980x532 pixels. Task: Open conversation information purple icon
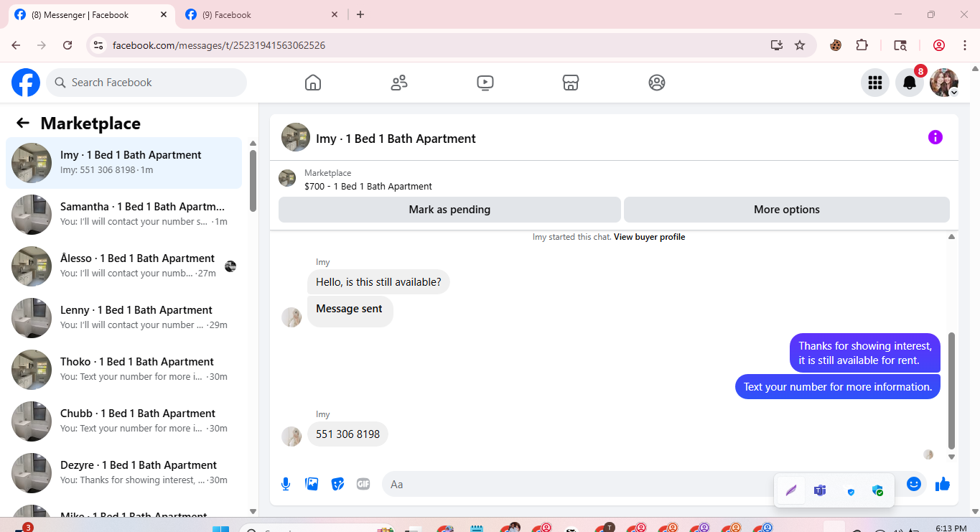935,137
